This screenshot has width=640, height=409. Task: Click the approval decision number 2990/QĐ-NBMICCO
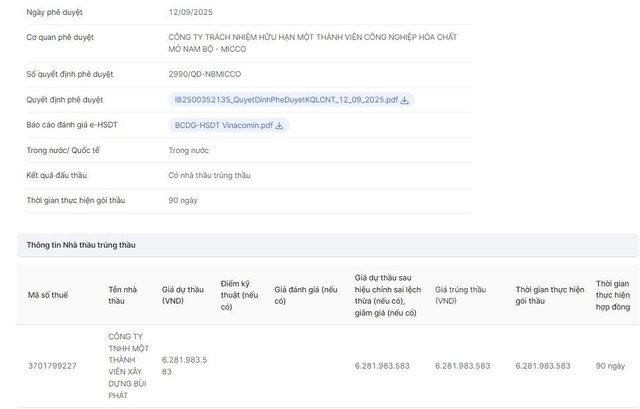click(204, 74)
